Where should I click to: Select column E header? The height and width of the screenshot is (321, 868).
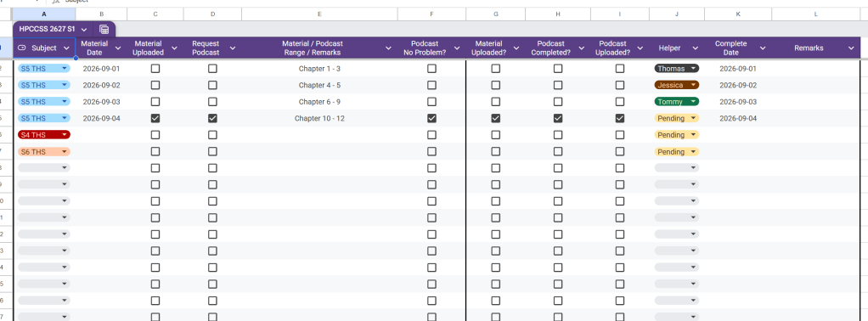[319, 14]
